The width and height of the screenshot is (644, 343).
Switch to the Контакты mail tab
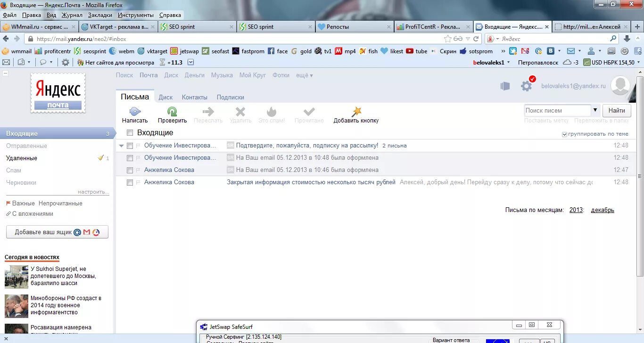click(x=194, y=97)
